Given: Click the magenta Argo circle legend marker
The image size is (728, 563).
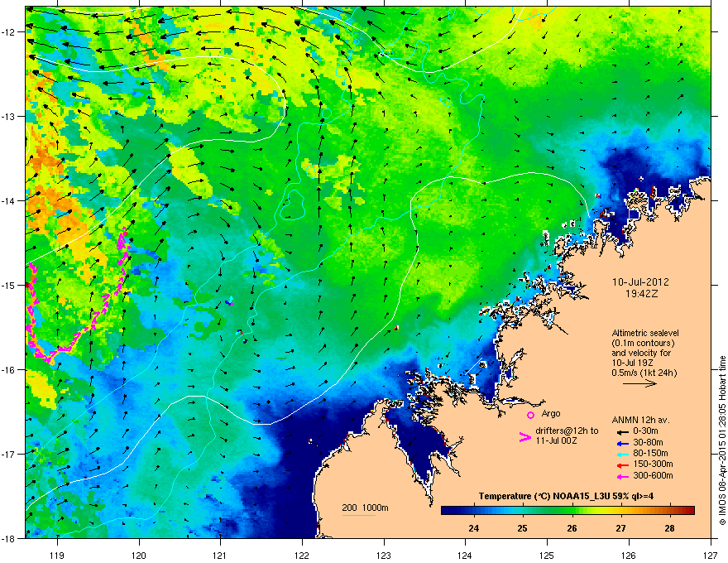Looking at the screenshot, I should click(x=530, y=415).
